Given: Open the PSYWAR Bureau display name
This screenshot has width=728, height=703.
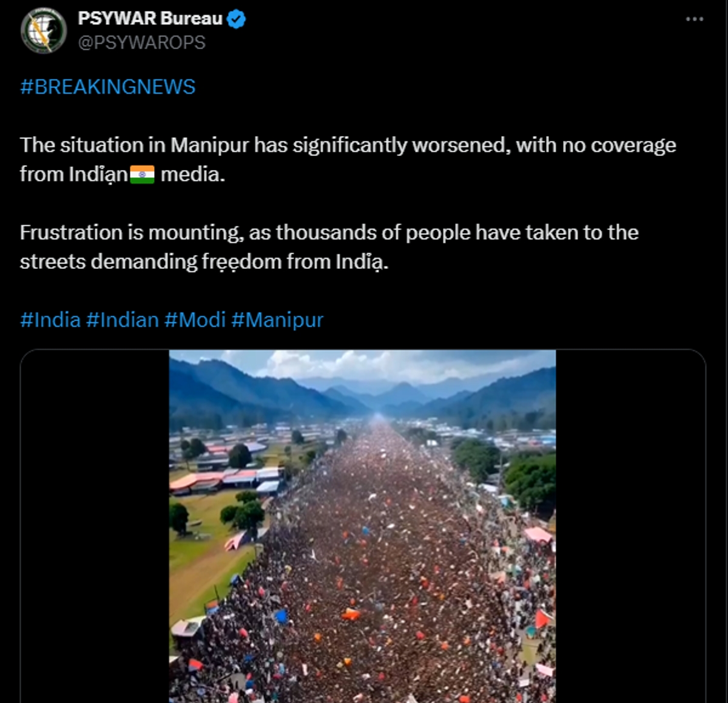Looking at the screenshot, I should click(150, 19).
